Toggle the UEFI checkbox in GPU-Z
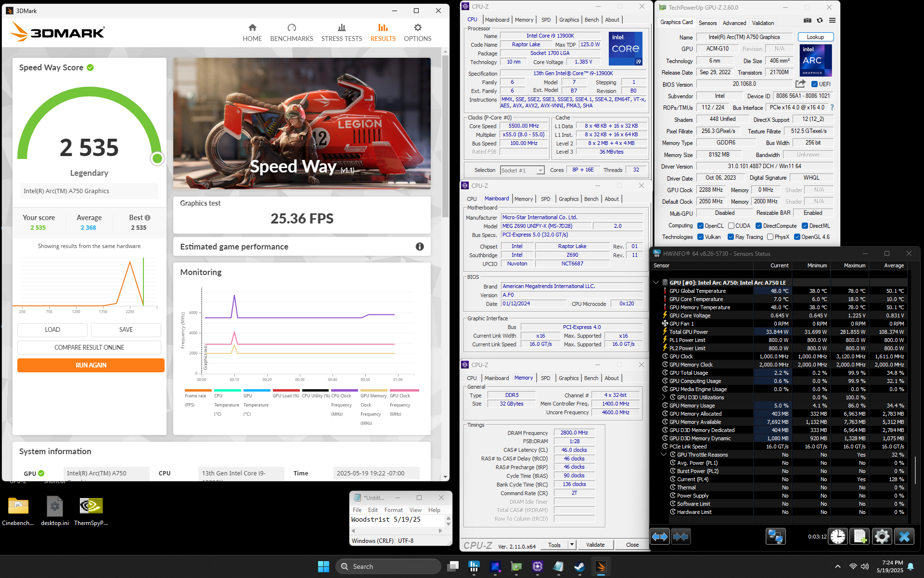 click(815, 84)
